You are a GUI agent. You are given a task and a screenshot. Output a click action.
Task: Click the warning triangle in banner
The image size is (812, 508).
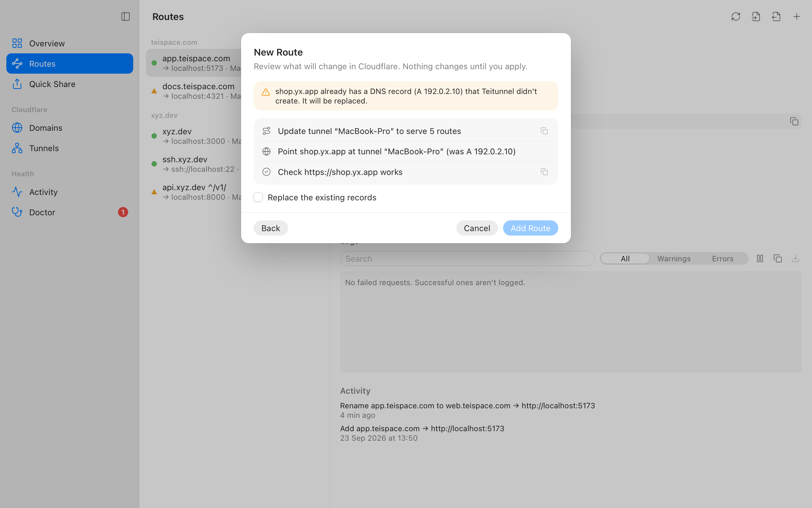[x=266, y=92]
